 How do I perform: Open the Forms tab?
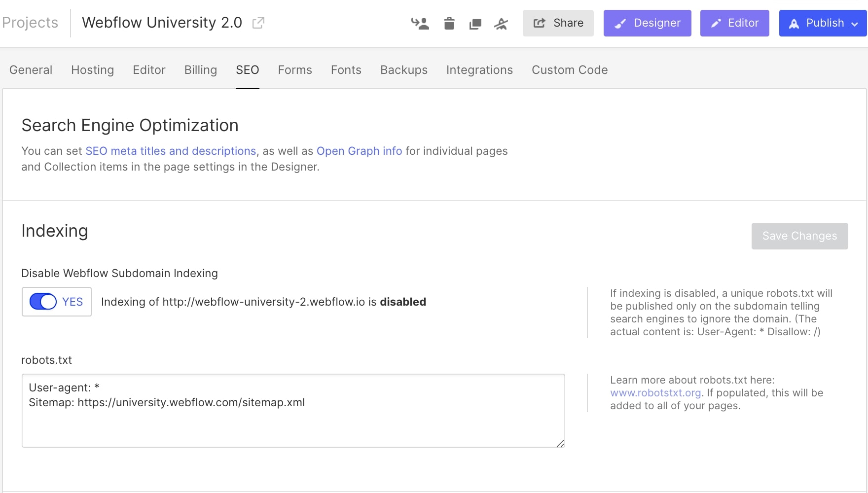[295, 70]
